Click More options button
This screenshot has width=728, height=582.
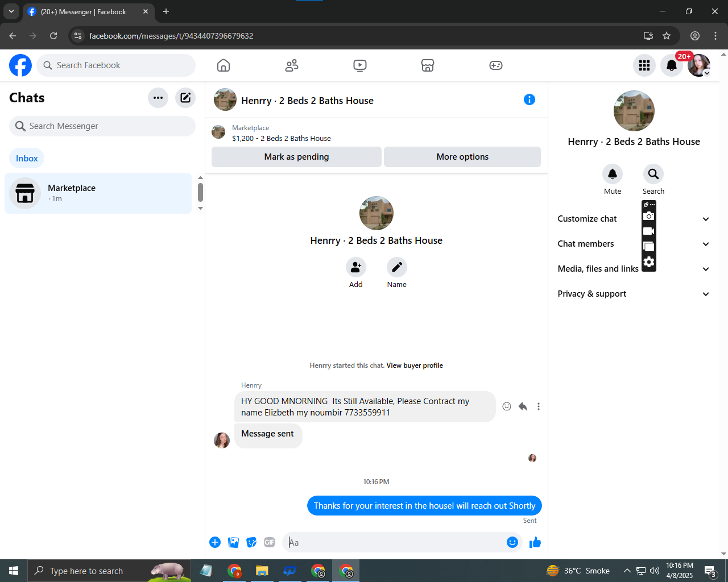[x=462, y=157]
